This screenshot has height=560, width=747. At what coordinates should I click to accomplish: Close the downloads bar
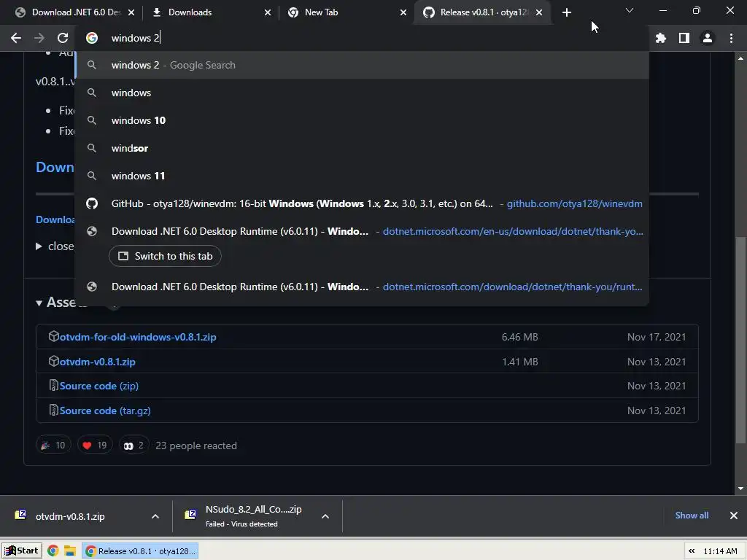coord(734,516)
